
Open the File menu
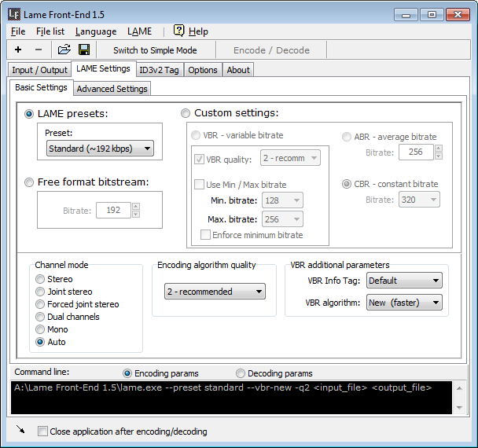click(x=18, y=31)
